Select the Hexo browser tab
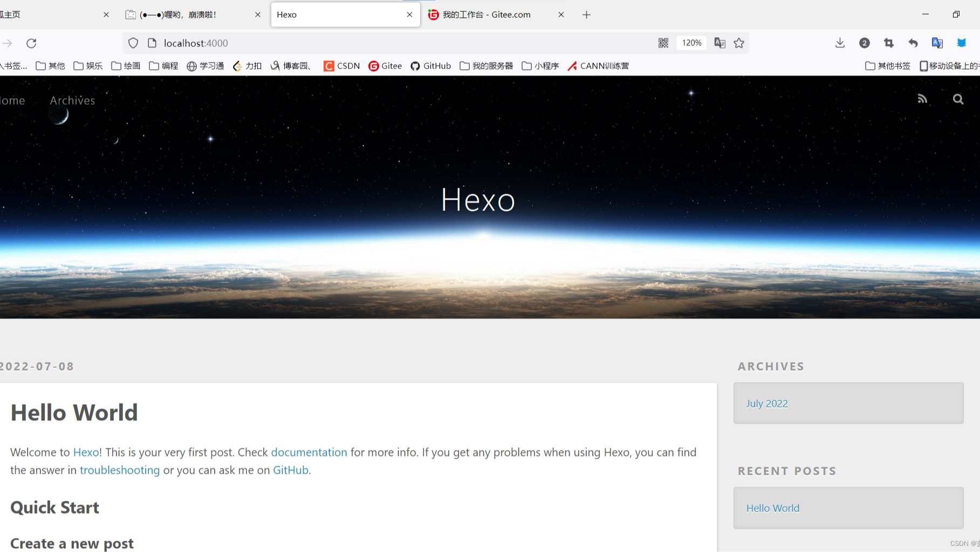This screenshot has width=980, height=552. pyautogui.click(x=345, y=15)
